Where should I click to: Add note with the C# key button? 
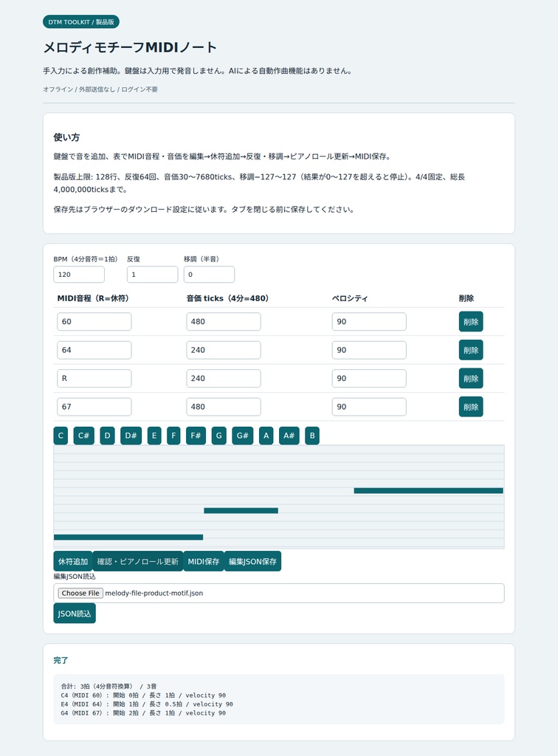[x=84, y=436]
